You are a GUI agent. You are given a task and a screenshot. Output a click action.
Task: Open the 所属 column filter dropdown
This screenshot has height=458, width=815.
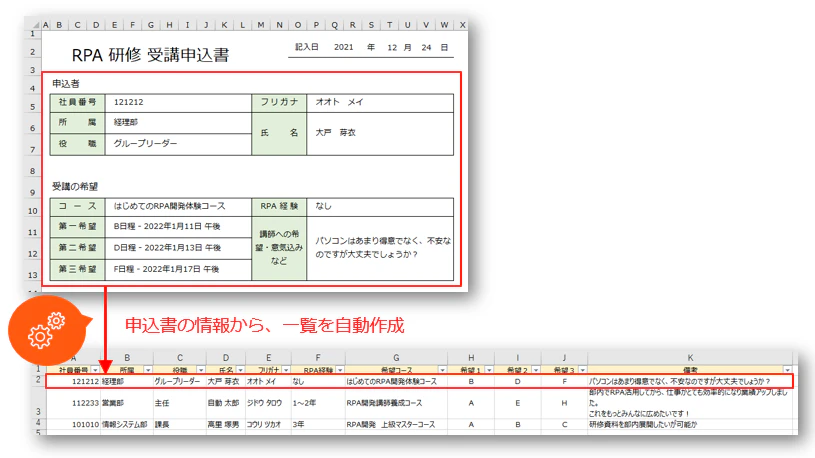pyautogui.click(x=148, y=370)
